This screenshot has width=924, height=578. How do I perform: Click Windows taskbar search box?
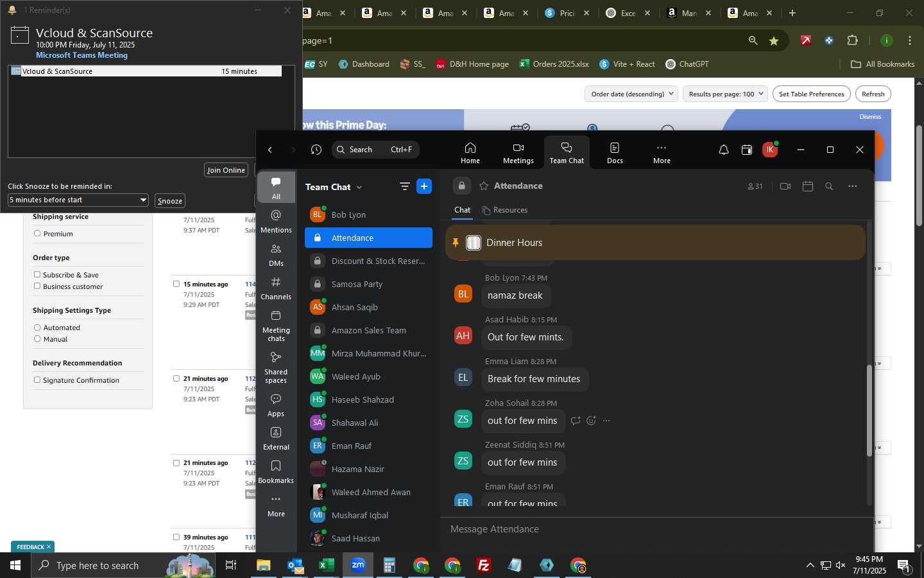coord(123,565)
